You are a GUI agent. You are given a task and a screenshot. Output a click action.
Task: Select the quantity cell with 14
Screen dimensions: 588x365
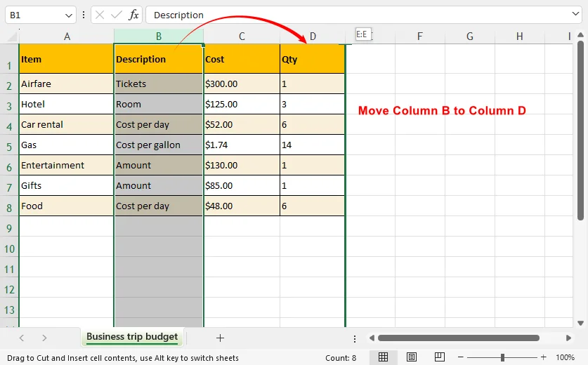coord(313,145)
